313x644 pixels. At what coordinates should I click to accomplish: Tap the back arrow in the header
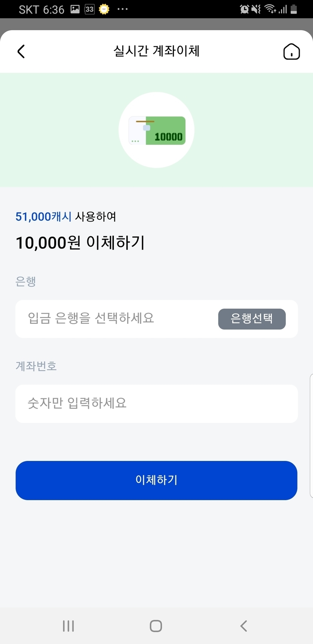pyautogui.click(x=21, y=51)
